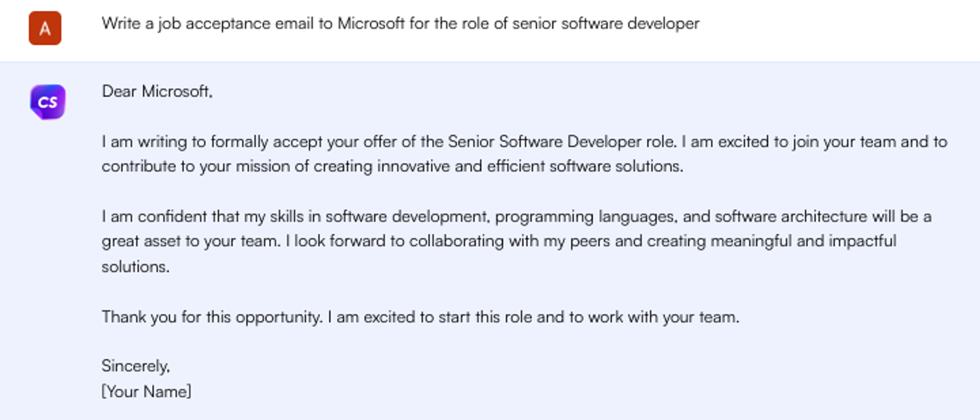980x420 pixels.
Task: Click the 'Thank you for this opportunity' sentence
Action: point(212,317)
